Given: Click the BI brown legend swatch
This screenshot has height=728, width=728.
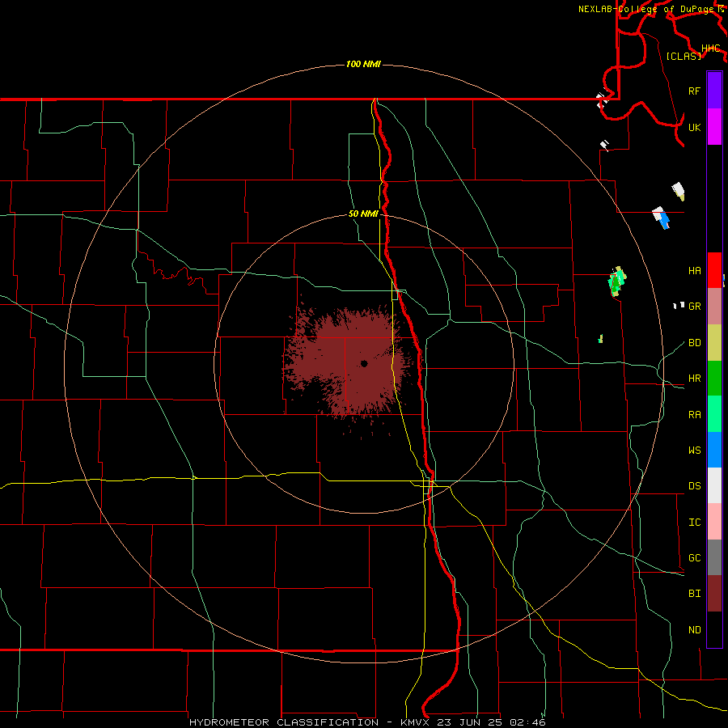Looking at the screenshot, I should pos(714,594).
